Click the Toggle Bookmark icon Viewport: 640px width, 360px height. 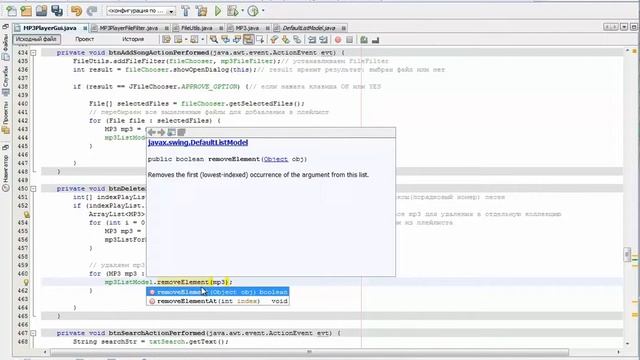point(297,40)
